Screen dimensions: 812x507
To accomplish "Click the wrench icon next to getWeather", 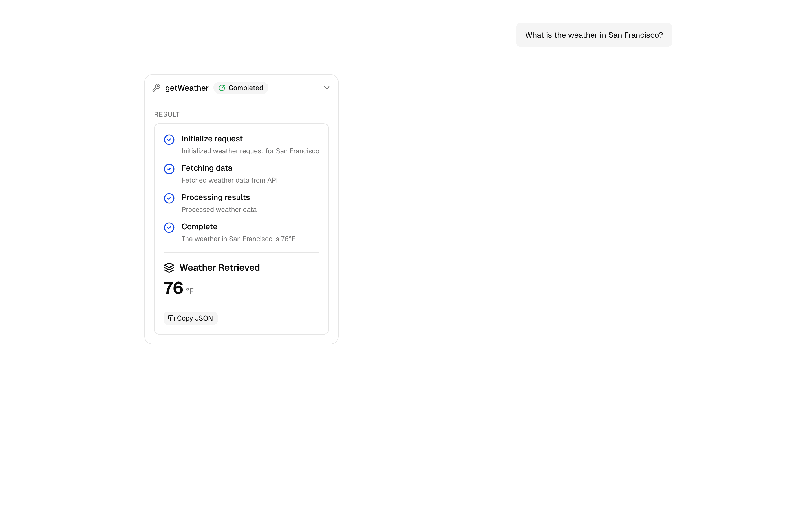I will [157, 88].
